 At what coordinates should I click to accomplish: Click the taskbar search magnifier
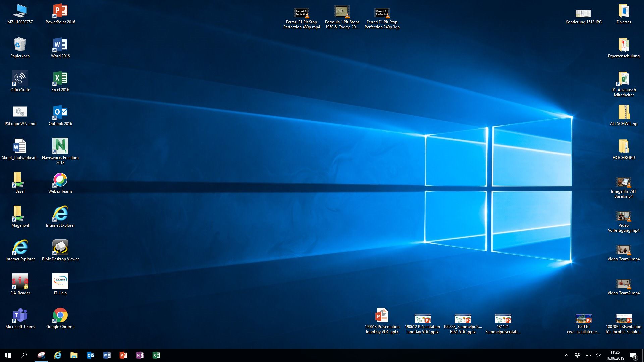coord(24,355)
